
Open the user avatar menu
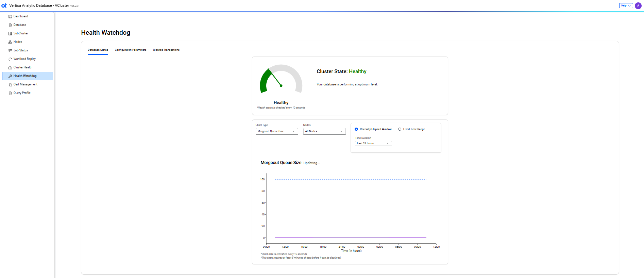point(638,5)
